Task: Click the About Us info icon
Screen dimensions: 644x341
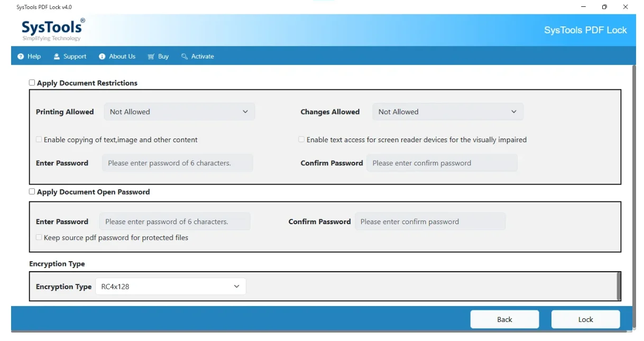Action: pos(102,57)
